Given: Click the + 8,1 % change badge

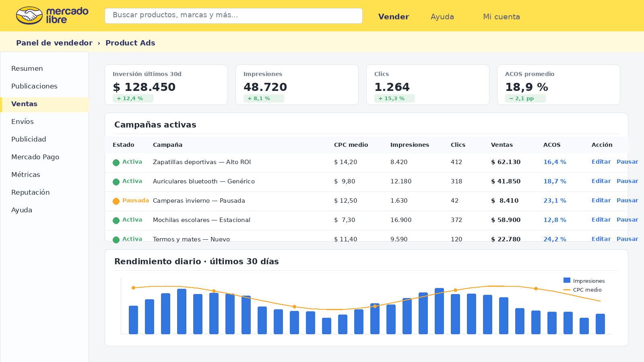Looking at the screenshot, I should pyautogui.click(x=264, y=99).
